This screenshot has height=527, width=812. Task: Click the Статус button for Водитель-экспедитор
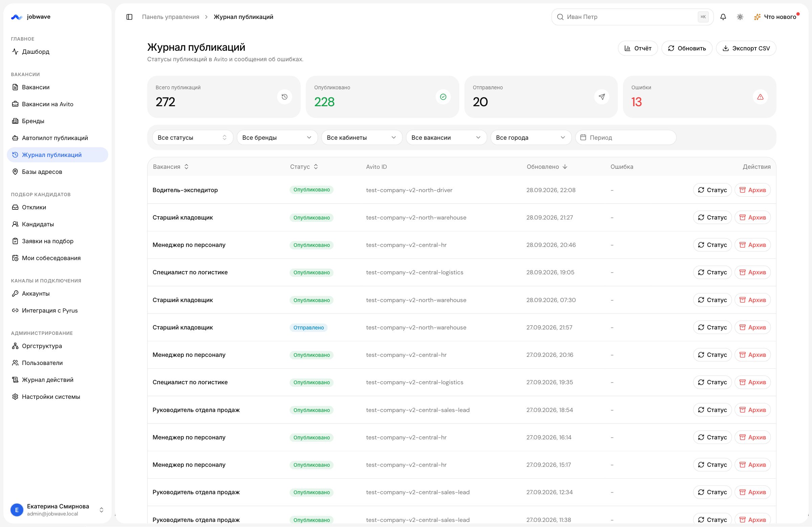(713, 190)
